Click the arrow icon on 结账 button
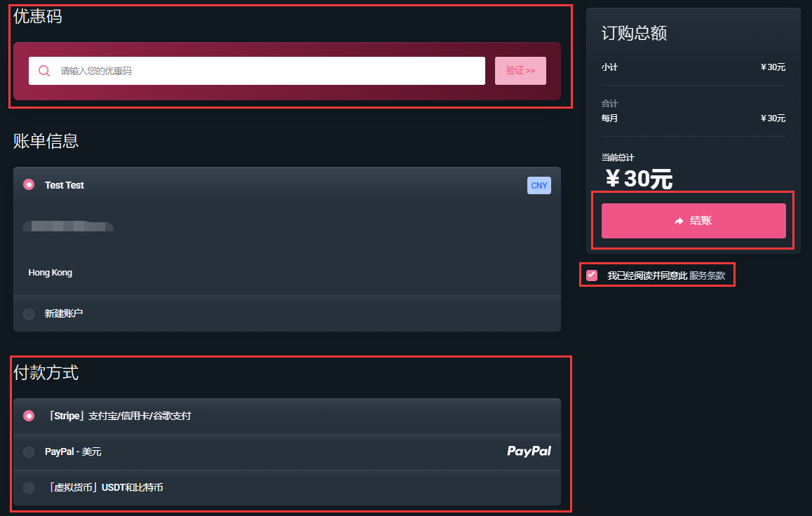 [x=679, y=221]
